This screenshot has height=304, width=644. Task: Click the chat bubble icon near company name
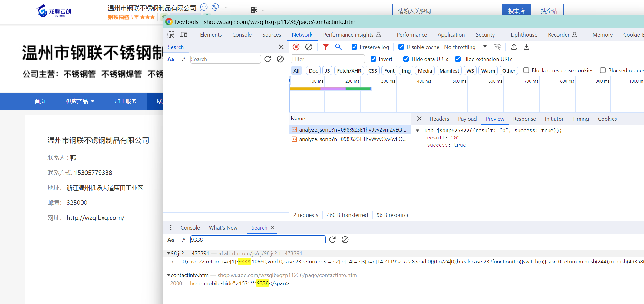pyautogui.click(x=204, y=7)
